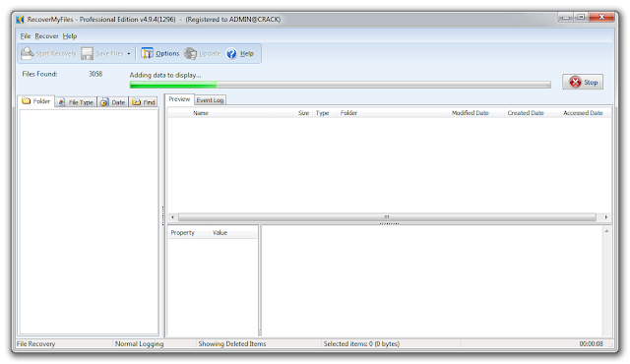Click the blue question mark Help icon
Screen dimensions: 630x364
231,53
